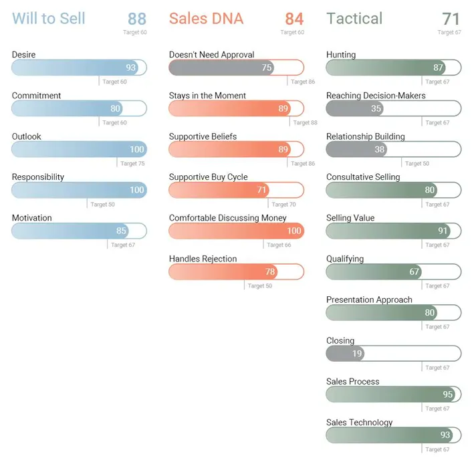The image size is (476, 464).
Task: Click the Motivation bar showing 85
Action: [x=79, y=231]
